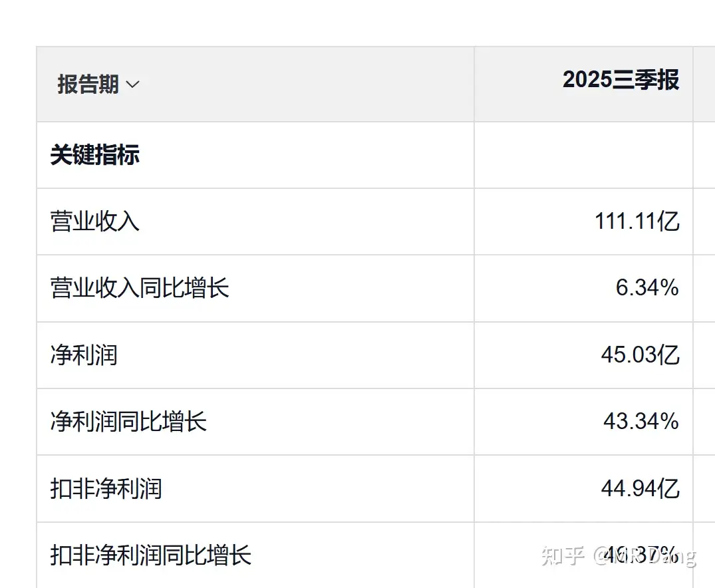Click the 43.34% net profit growth value
This screenshot has height=588, width=715.
641,422
